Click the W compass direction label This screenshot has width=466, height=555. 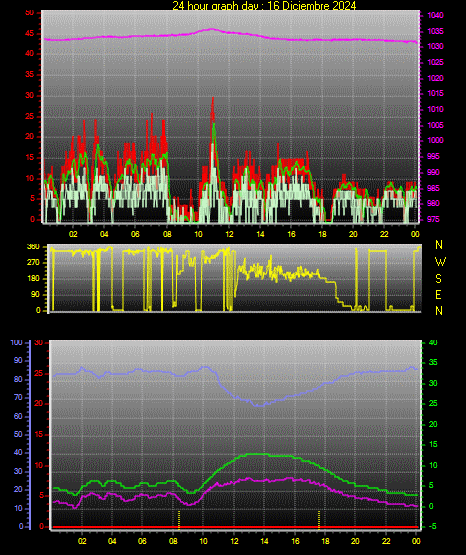[440, 262]
